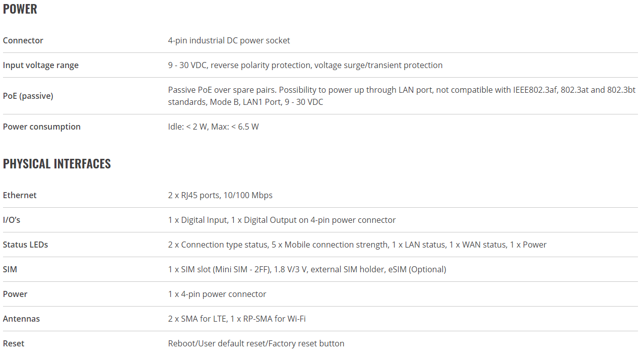Click the 2 x RJ45 ports value

click(x=220, y=195)
